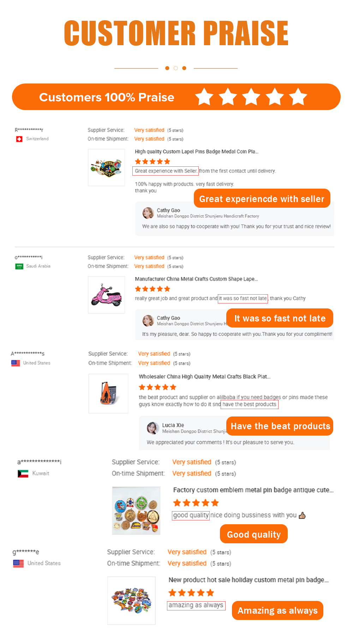Click the Kuwait flag icon
353x644 pixels.
23,474
